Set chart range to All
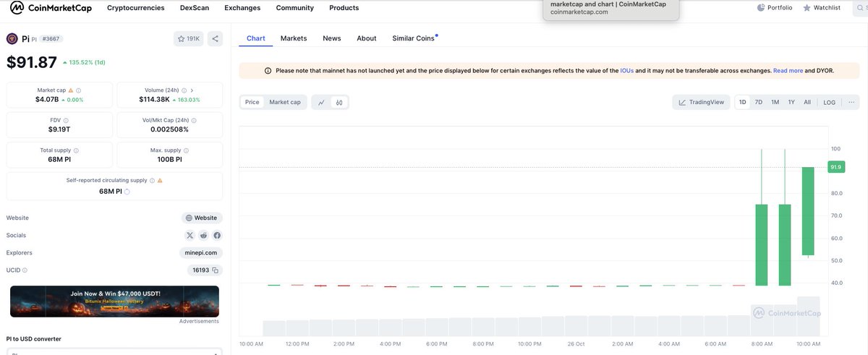The image size is (868, 355). [x=807, y=102]
